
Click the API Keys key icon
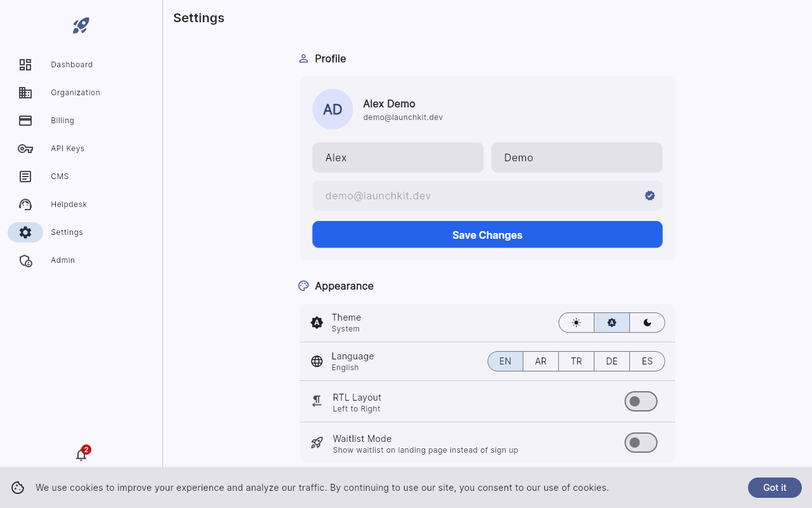(x=25, y=149)
